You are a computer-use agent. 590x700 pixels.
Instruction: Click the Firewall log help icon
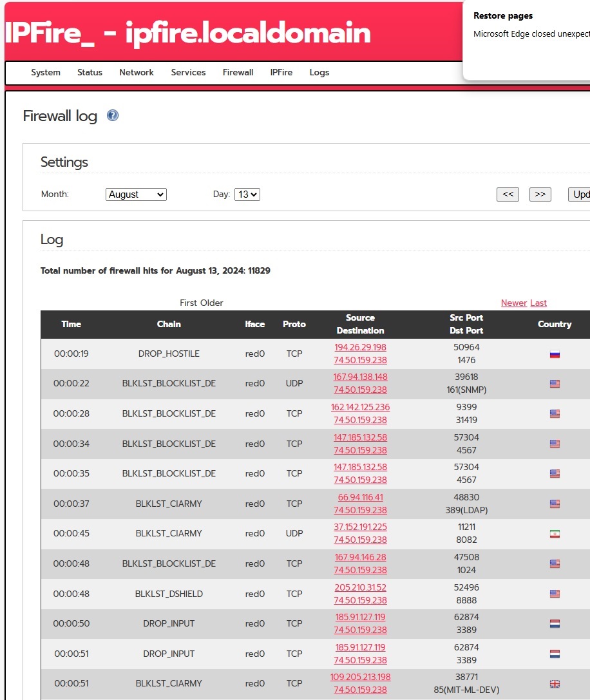(112, 115)
